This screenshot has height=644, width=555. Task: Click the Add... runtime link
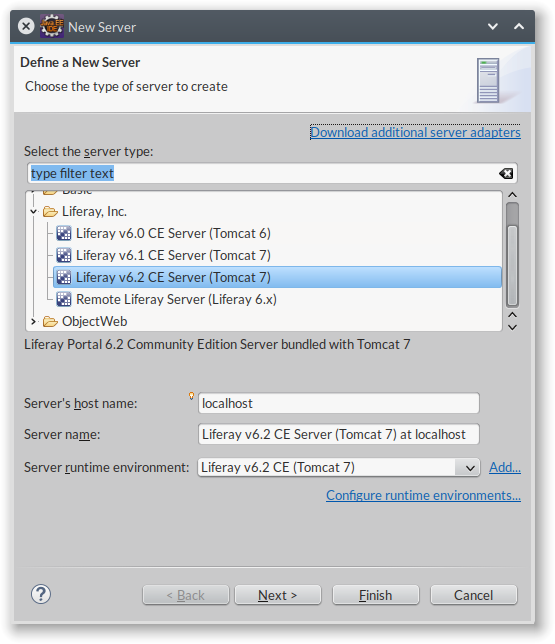coord(505,467)
